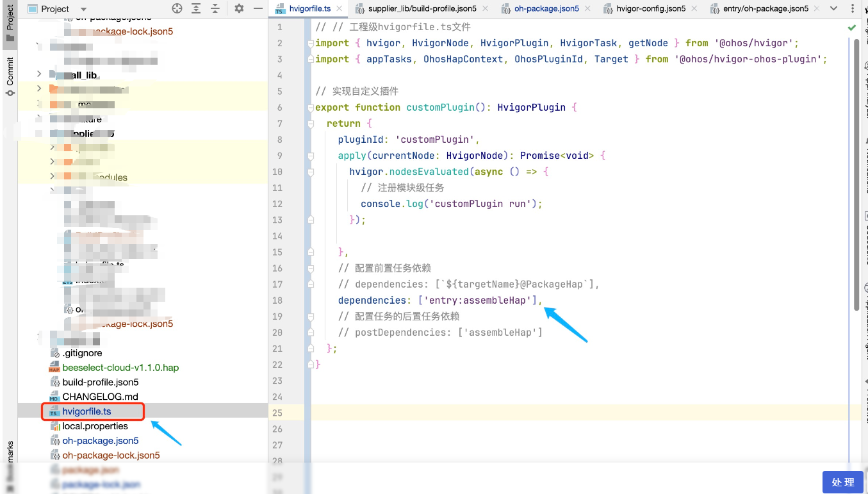The image size is (868, 494).
Task: Click the green inspection checkmark in editor
Action: pos(851,28)
